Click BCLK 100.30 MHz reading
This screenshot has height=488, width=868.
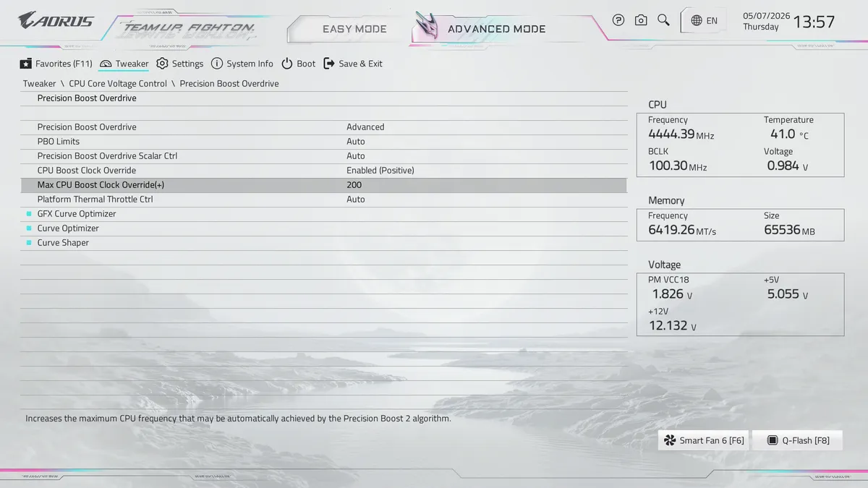point(678,166)
